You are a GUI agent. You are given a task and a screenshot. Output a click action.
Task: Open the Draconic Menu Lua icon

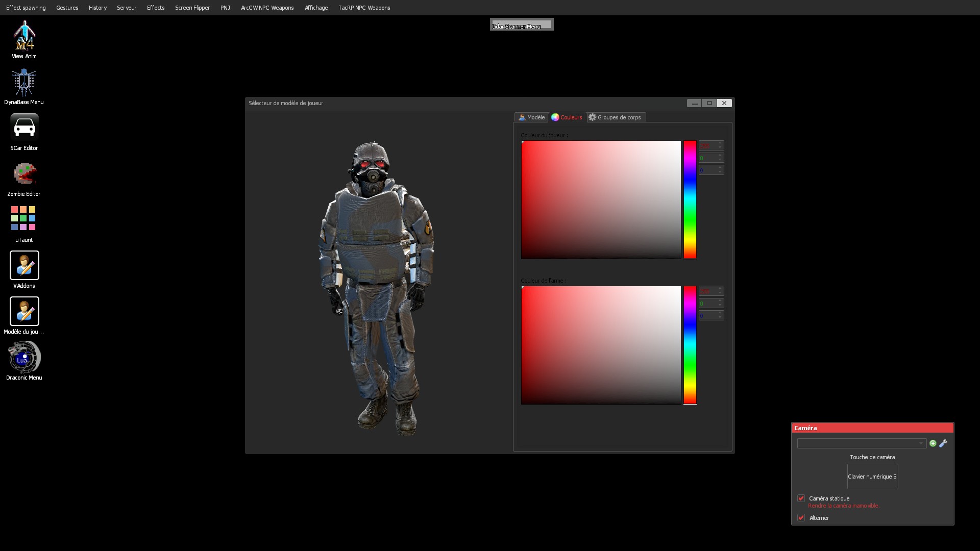(24, 357)
